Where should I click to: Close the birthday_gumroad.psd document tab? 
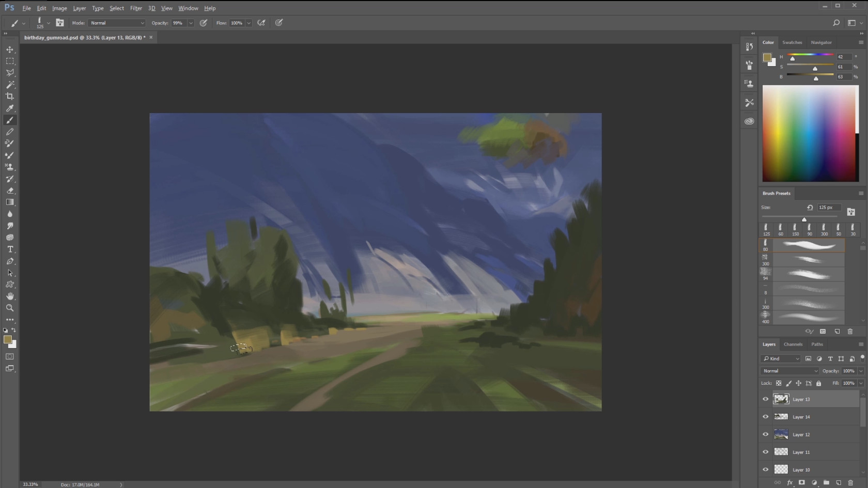151,37
